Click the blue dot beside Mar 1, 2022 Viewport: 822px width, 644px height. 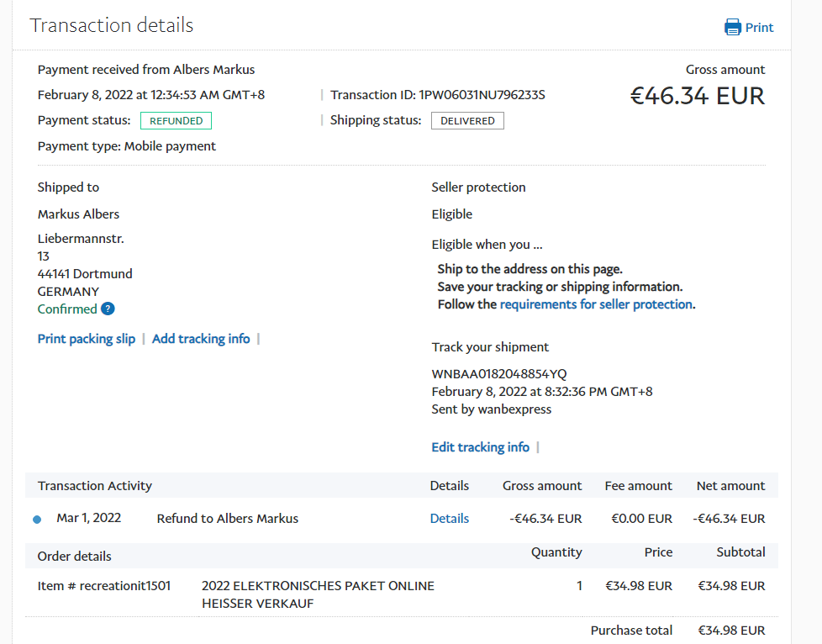[37, 520]
